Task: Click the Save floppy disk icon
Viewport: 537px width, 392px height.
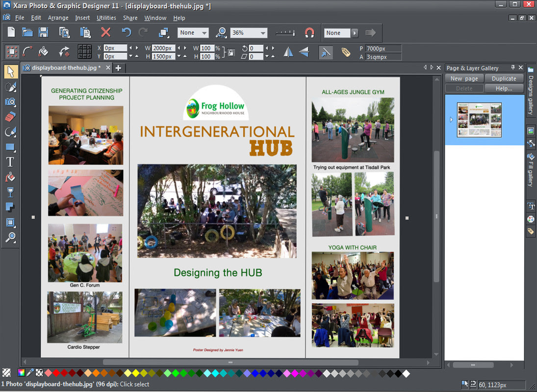Action: [x=43, y=33]
